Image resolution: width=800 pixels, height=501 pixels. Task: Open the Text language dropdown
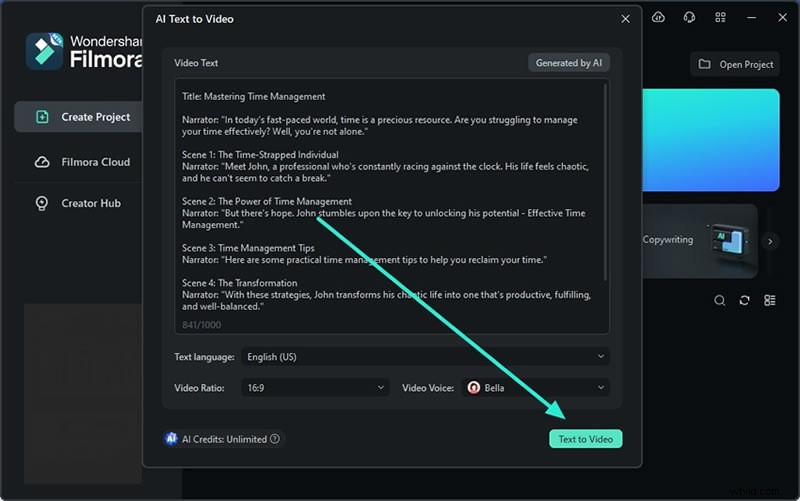click(x=425, y=357)
